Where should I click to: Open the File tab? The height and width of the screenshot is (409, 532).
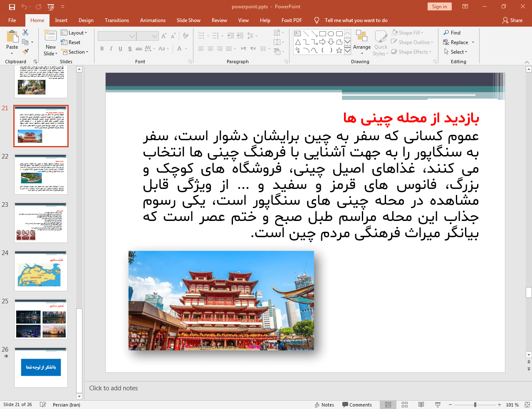12,20
